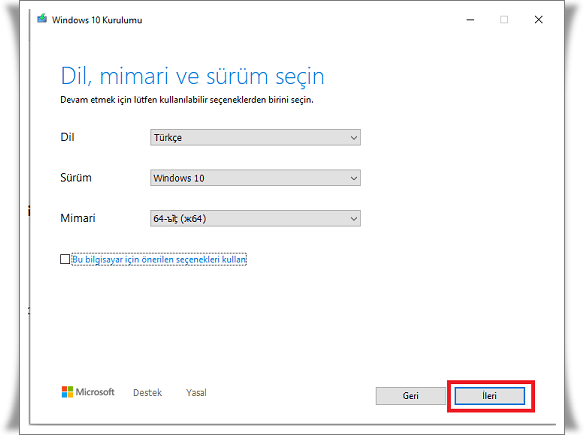Open the Yasal link
The width and height of the screenshot is (584, 435).
(196, 393)
